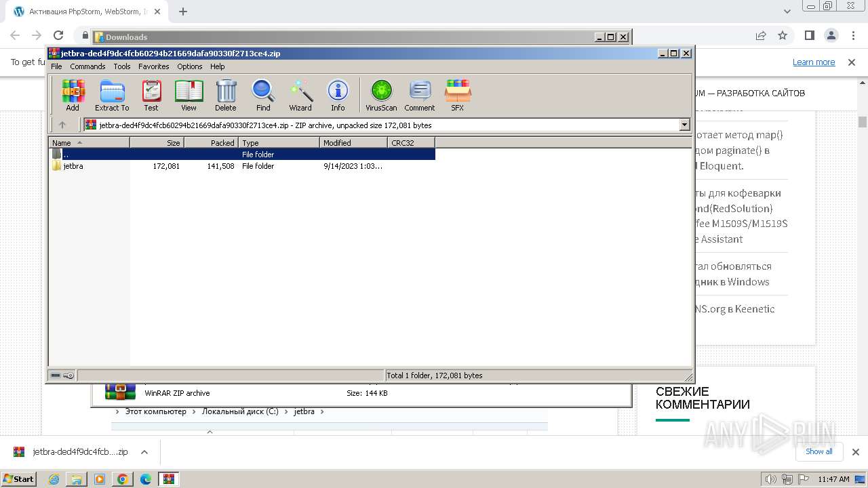
Task: Open the media player from the taskbar
Action: pos(100,479)
